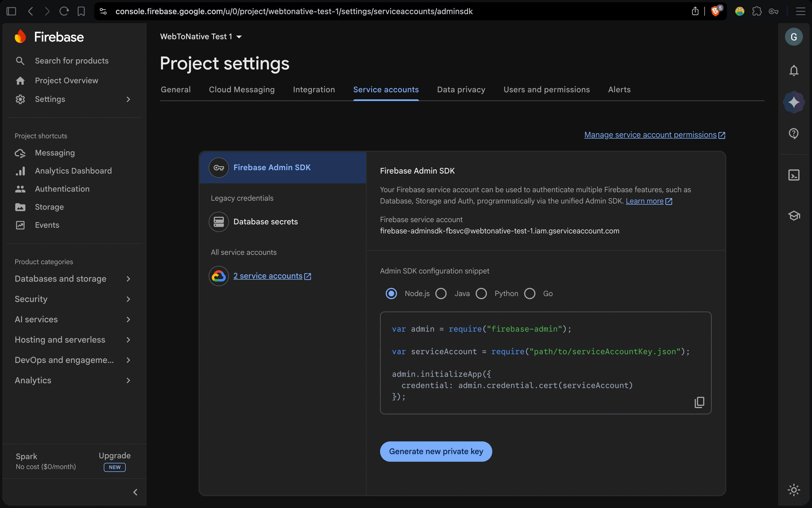Click the browser bookmark icon

[81, 11]
